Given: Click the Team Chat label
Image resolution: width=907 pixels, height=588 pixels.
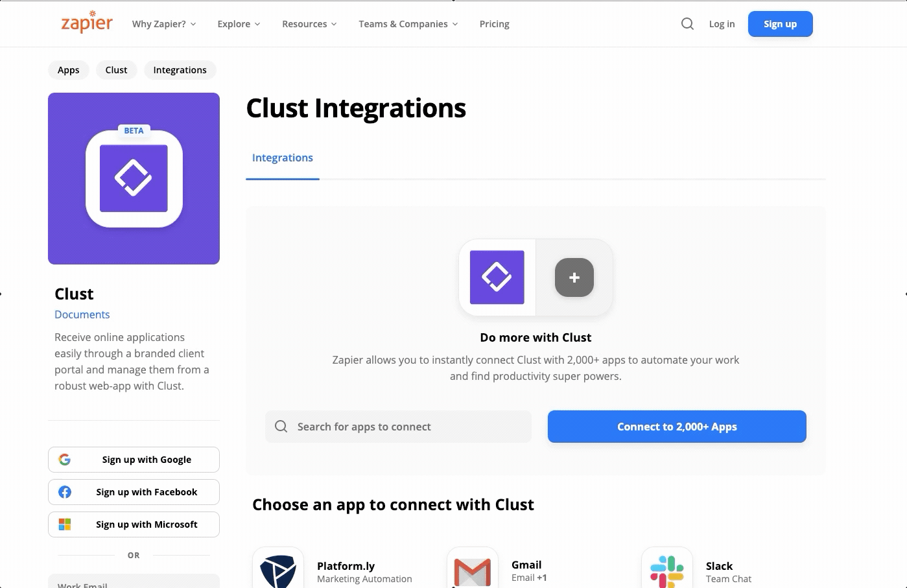Looking at the screenshot, I should (729, 579).
